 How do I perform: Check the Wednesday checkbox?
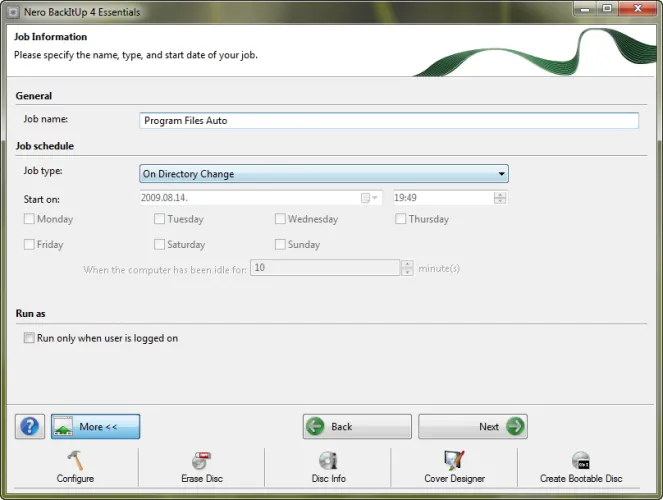click(x=280, y=219)
